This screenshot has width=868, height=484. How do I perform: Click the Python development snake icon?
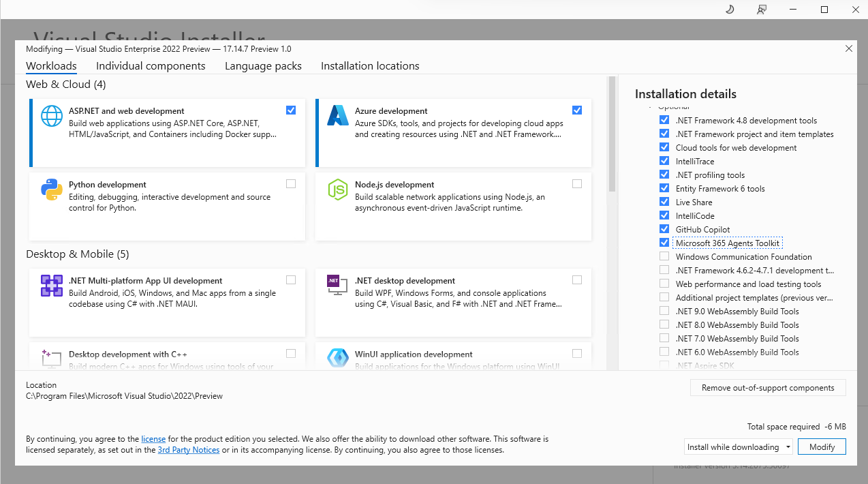52,190
